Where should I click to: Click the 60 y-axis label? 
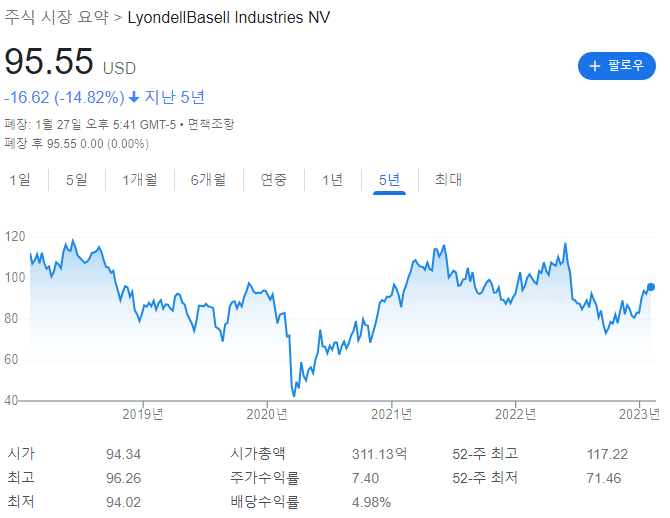tap(11, 359)
